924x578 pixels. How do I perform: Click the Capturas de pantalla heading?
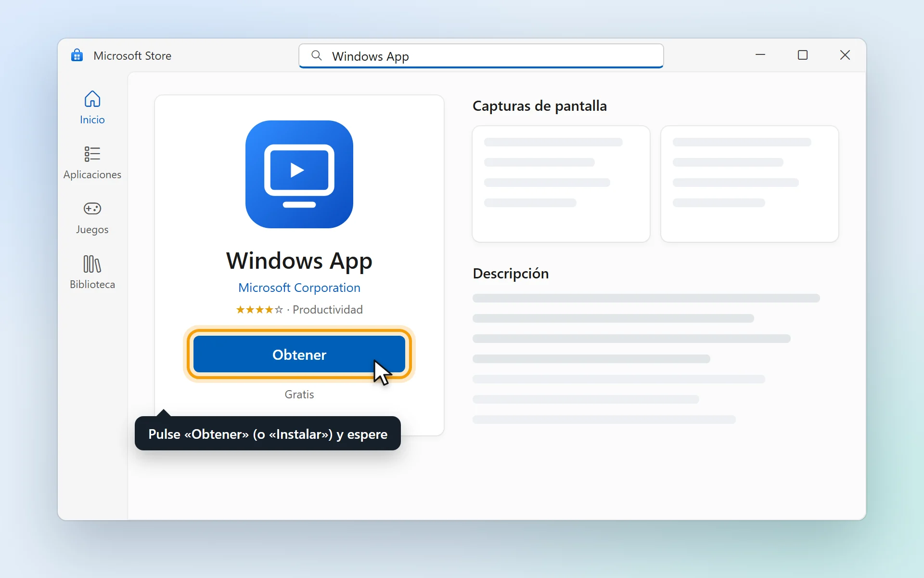point(539,106)
